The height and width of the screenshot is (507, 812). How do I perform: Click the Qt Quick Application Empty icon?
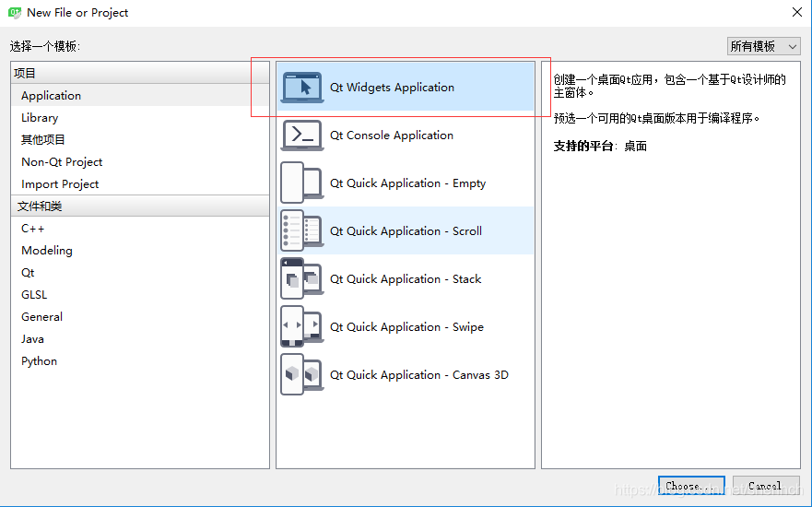pos(302,183)
